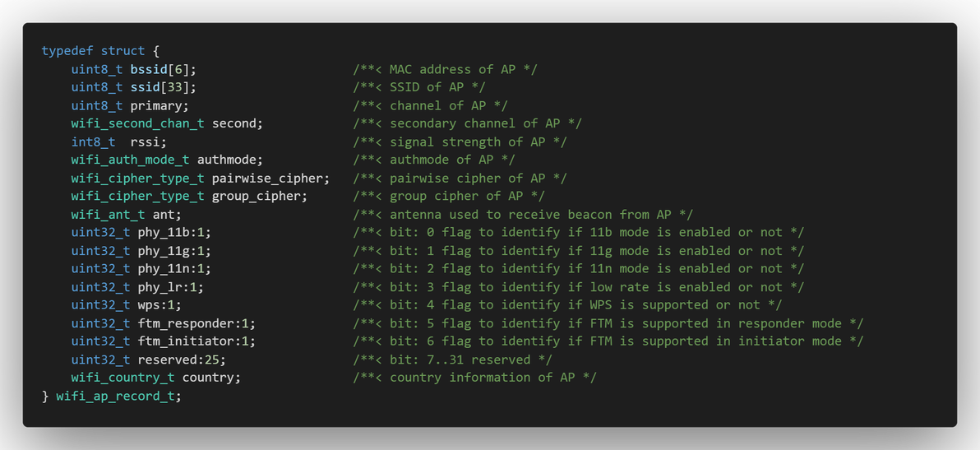This screenshot has height=450, width=980.
Task: Click the group_cipher field name
Action: [x=257, y=197]
